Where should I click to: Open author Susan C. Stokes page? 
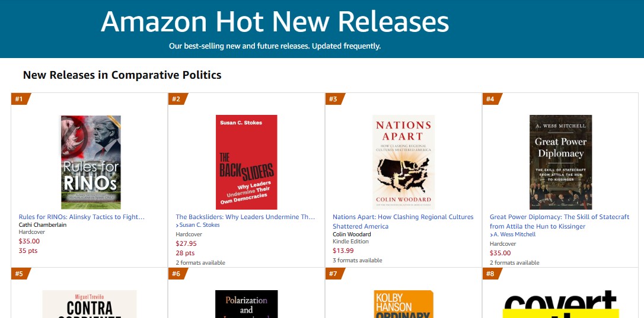pyautogui.click(x=199, y=225)
